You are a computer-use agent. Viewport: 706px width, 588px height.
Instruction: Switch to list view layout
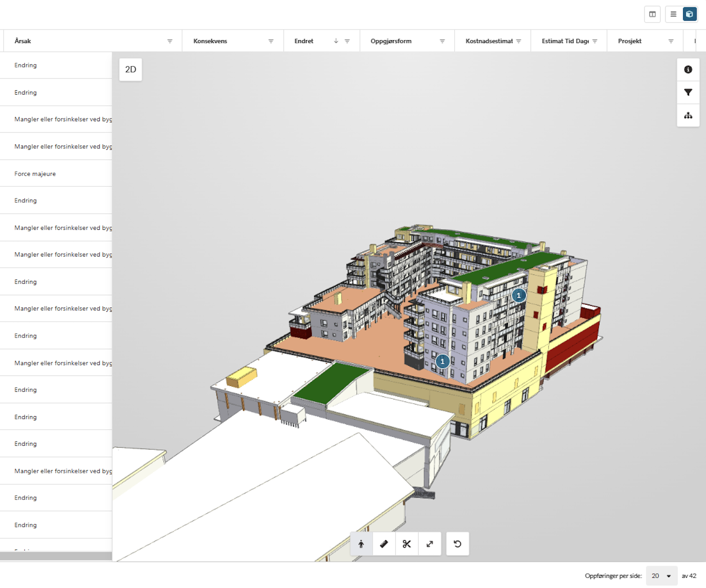point(673,14)
